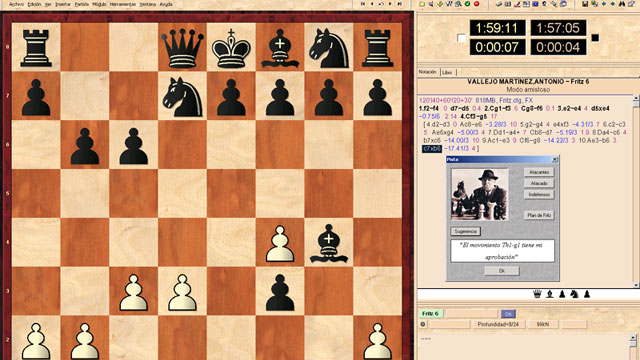
Task: Jump to the first move of the game
Action: (x=362, y=4)
